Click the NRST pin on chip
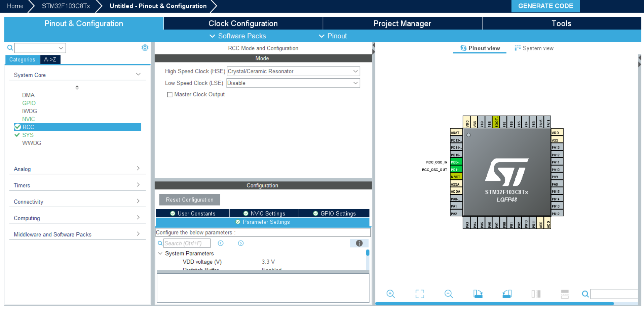 [x=456, y=177]
